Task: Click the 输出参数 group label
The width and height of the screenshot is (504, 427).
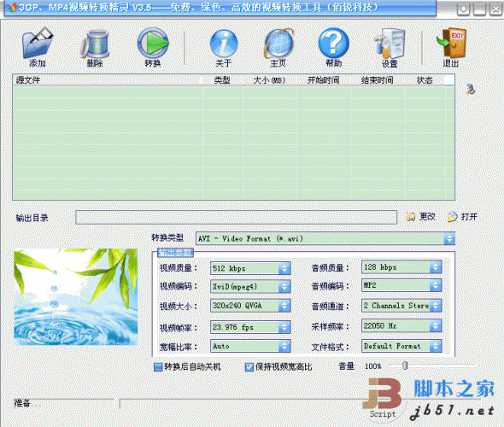Action: coord(175,253)
